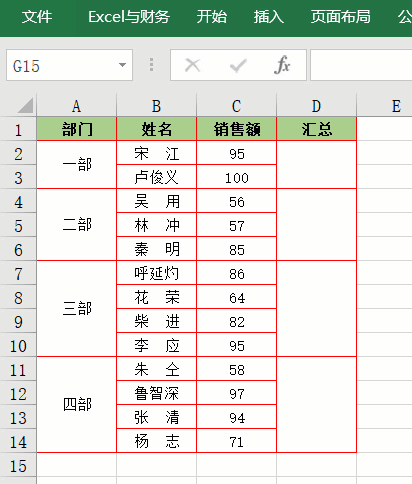Open the 文件 menu tab

37,17
